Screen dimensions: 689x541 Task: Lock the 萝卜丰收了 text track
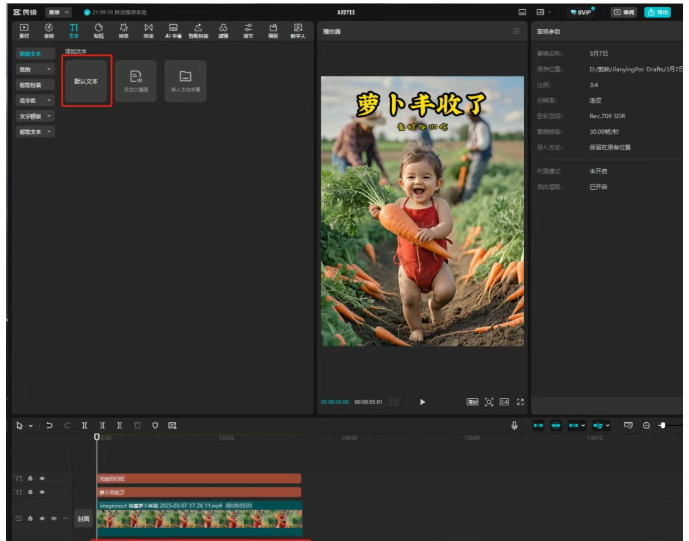coord(30,492)
